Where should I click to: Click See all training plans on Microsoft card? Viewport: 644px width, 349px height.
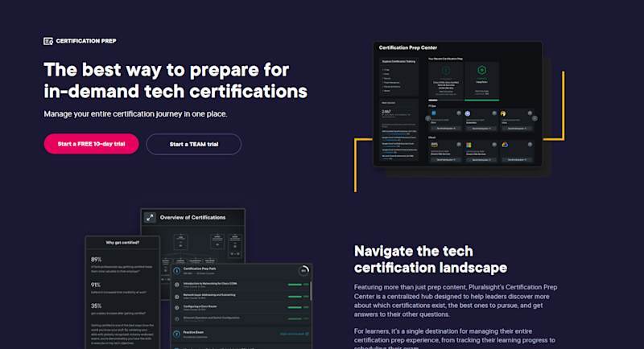(x=481, y=159)
